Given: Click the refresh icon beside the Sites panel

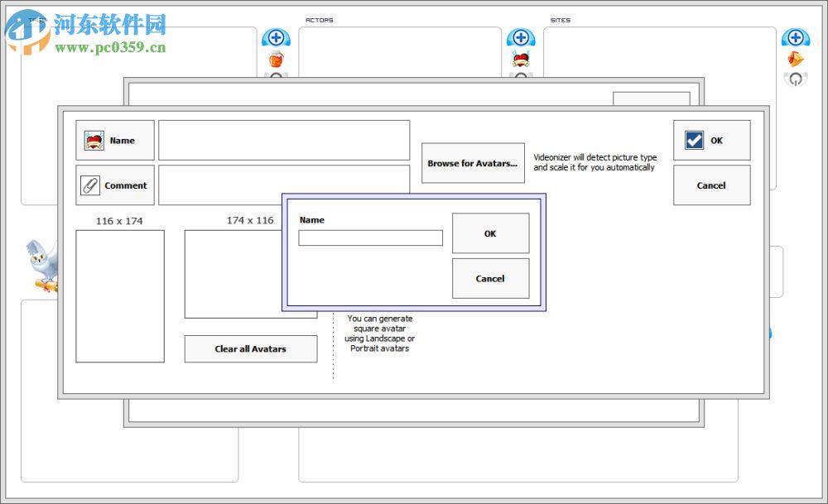Looking at the screenshot, I should pos(795,79).
